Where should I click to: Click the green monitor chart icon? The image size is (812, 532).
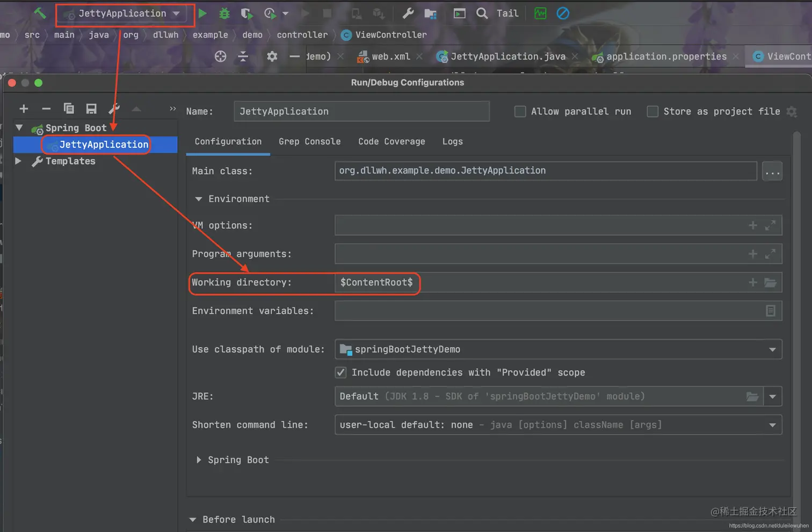pyautogui.click(x=540, y=13)
